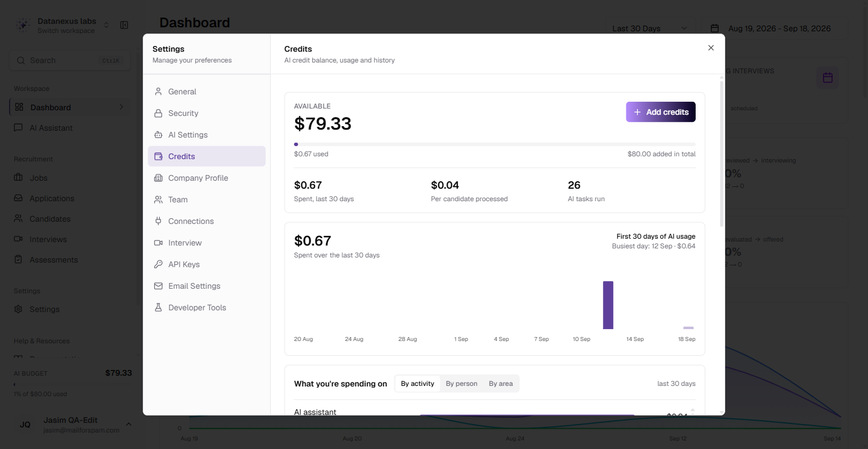Click the Credits menu item
Viewport: 868px width, 449px height.
pos(206,156)
